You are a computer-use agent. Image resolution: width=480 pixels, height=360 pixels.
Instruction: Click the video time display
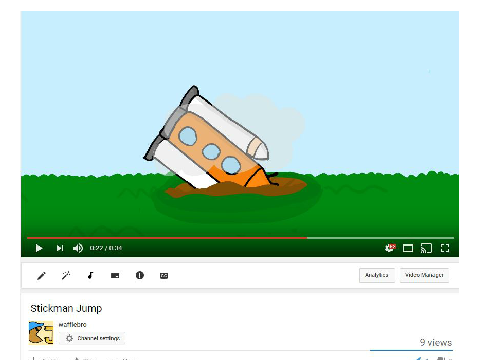point(106,248)
